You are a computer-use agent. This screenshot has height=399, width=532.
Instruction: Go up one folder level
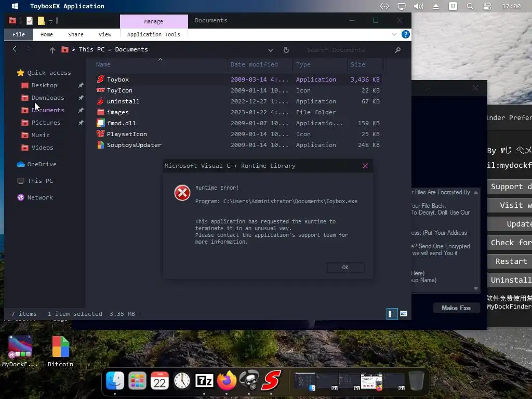(52, 50)
